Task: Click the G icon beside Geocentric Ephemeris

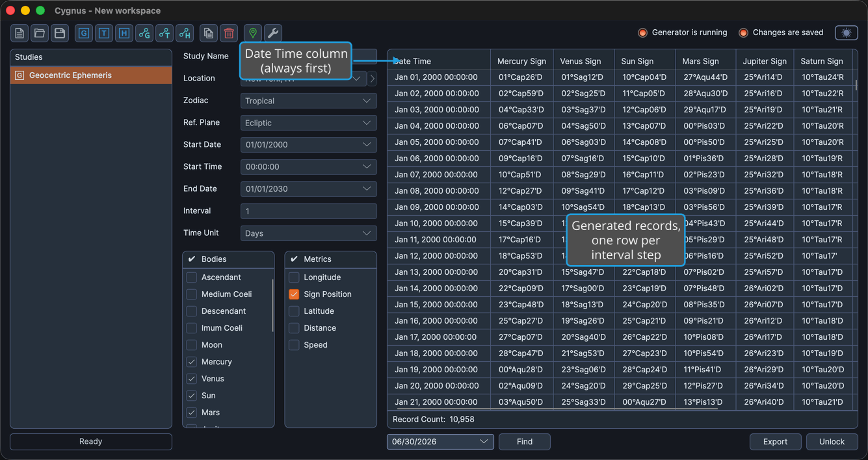Action: (20, 75)
